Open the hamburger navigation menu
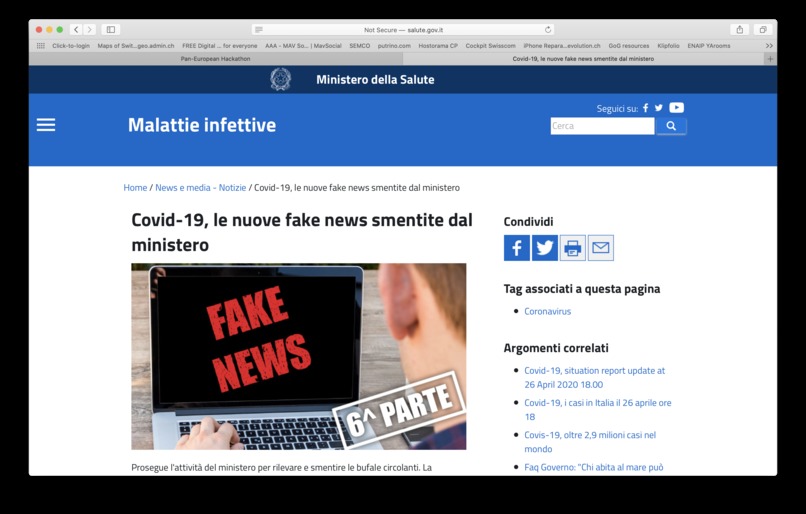 tap(46, 125)
